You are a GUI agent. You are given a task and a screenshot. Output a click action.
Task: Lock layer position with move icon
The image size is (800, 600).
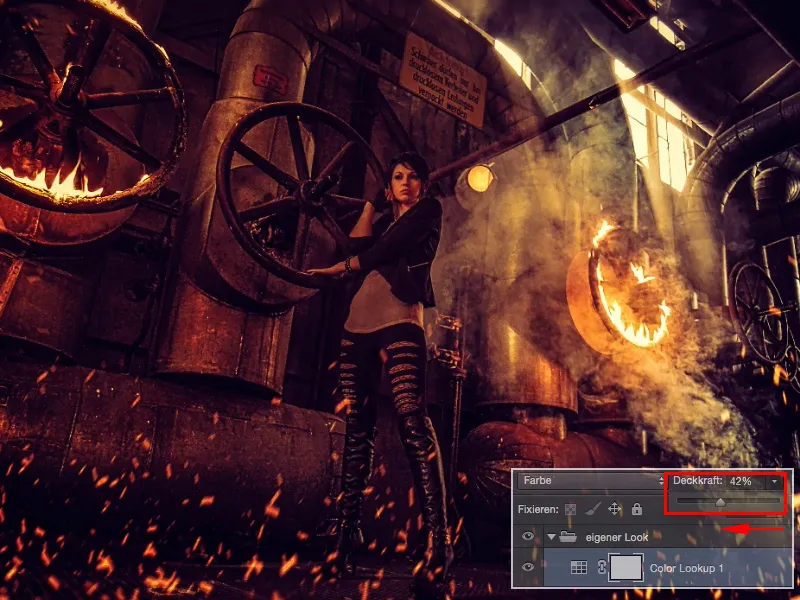(x=614, y=509)
